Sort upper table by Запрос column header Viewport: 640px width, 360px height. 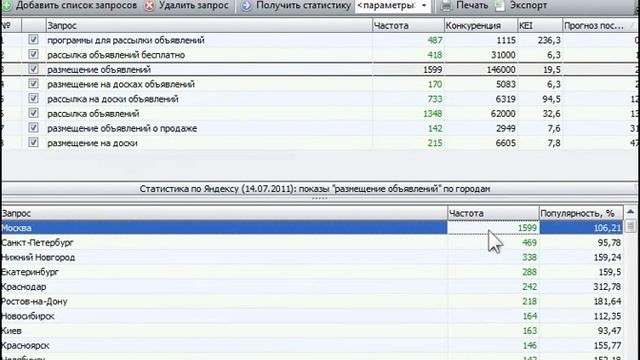pyautogui.click(x=209, y=25)
